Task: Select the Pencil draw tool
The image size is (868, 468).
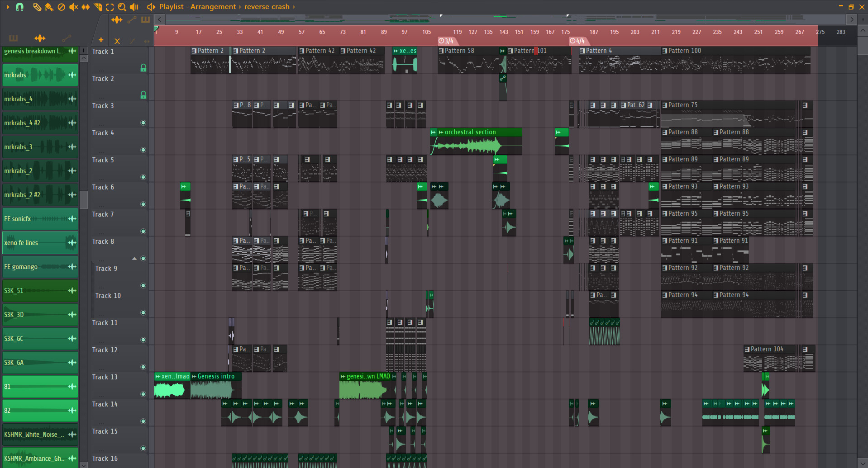Action: [38, 7]
